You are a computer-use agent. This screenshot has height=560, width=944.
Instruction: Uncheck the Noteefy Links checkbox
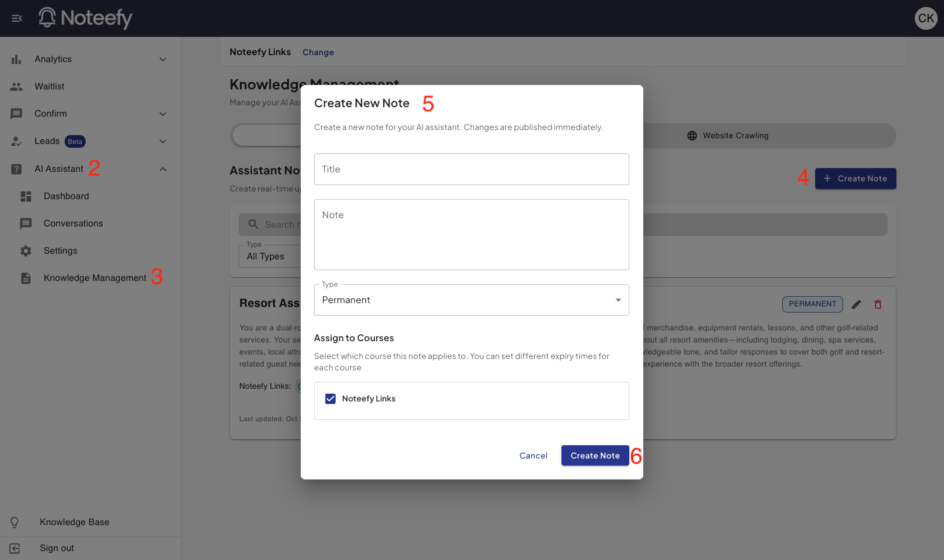pyautogui.click(x=331, y=399)
